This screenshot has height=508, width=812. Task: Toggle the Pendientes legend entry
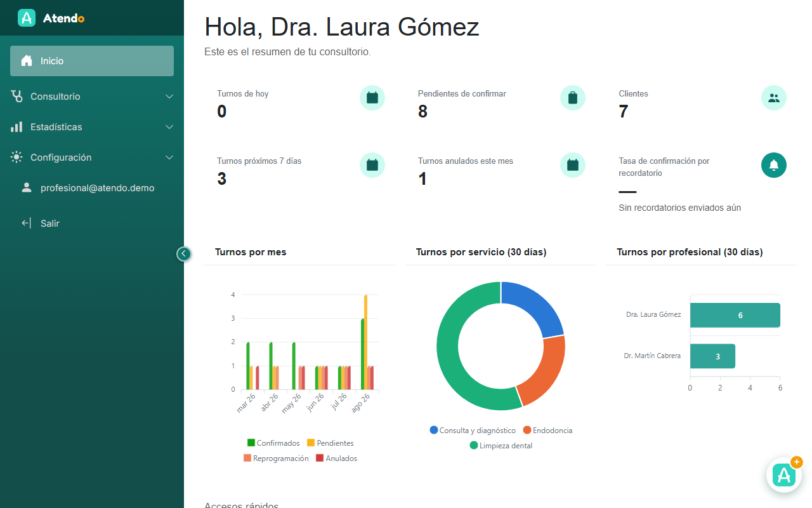click(331, 443)
